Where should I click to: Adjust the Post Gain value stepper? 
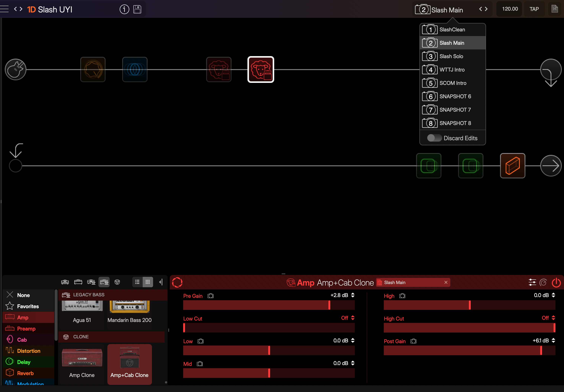553,340
